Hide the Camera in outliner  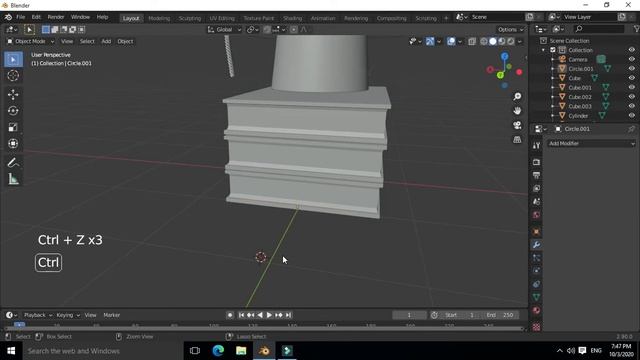coord(631,59)
